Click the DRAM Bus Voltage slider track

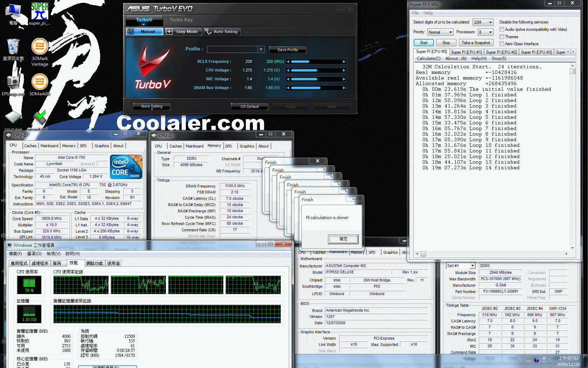[316, 88]
